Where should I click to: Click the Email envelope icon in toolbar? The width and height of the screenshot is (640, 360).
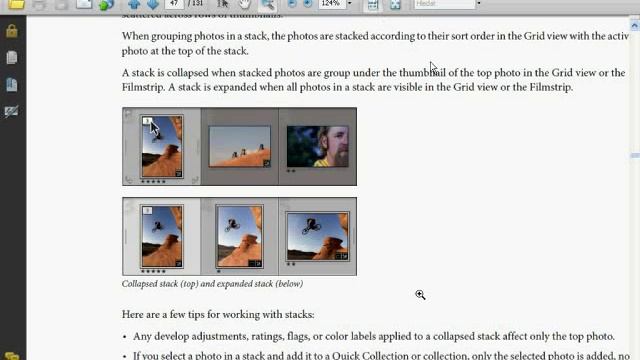point(84,4)
